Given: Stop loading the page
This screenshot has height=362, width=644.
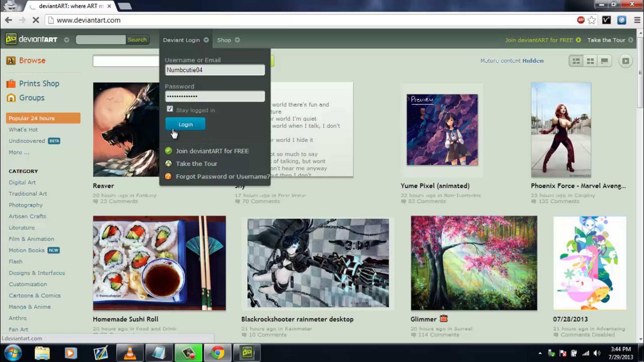Looking at the screenshot, I should (35, 20).
